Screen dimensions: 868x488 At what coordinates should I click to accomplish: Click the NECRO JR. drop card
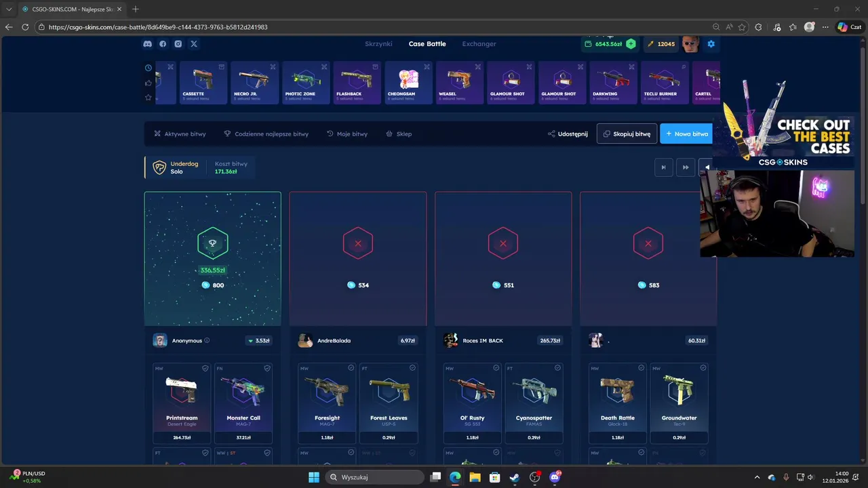click(254, 83)
